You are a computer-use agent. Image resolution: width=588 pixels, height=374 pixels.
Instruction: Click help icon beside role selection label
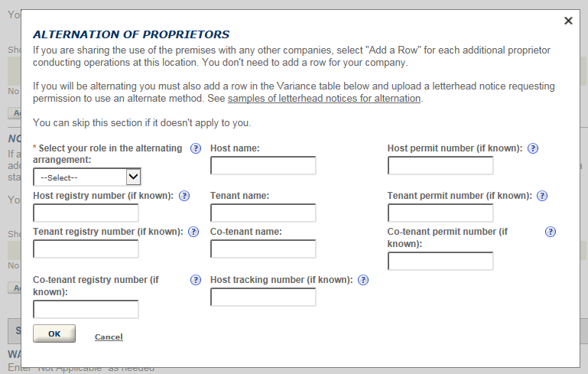[x=196, y=148]
